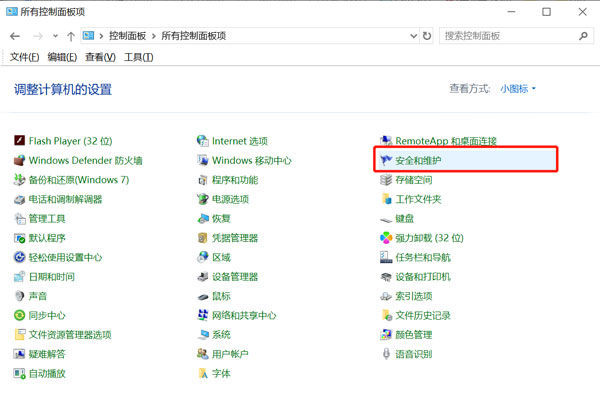Viewport: 600px width, 401px height.
Task: Open the 字体 link
Action: 221,373
